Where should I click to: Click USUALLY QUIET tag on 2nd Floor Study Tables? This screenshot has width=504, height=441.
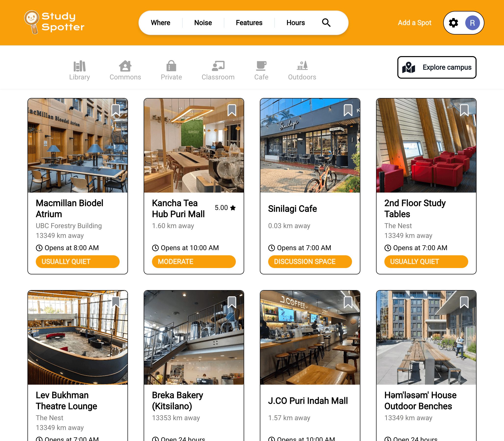pyautogui.click(x=426, y=262)
